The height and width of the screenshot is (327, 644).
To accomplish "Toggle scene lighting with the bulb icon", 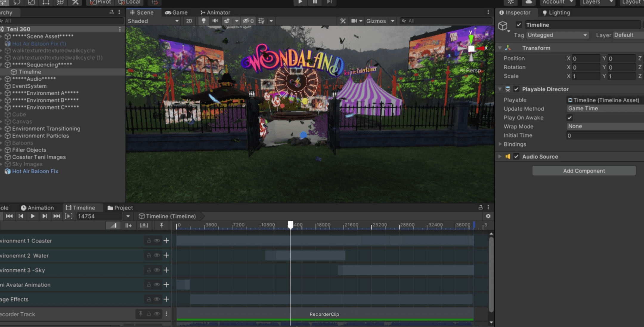I will click(203, 21).
